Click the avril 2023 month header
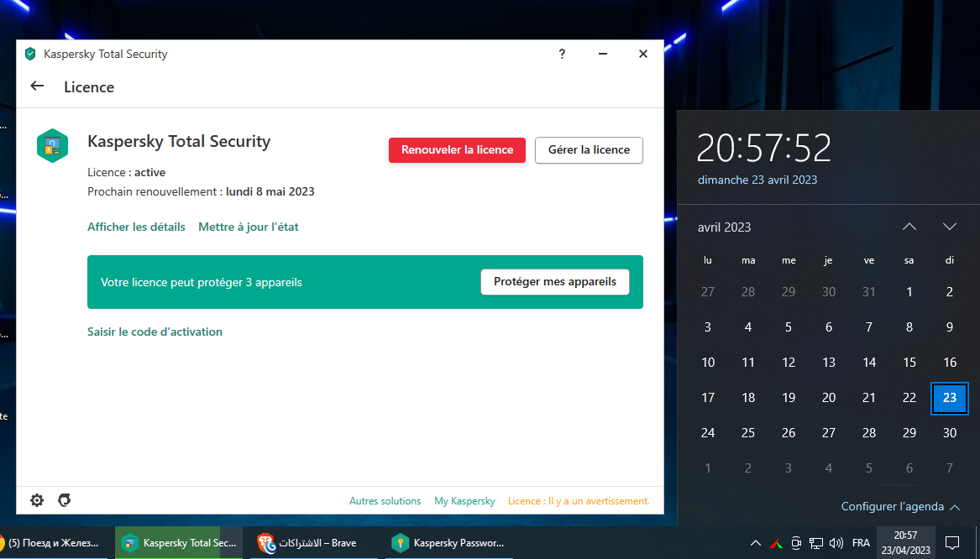Viewport: 980px width, 559px height. 725,227
